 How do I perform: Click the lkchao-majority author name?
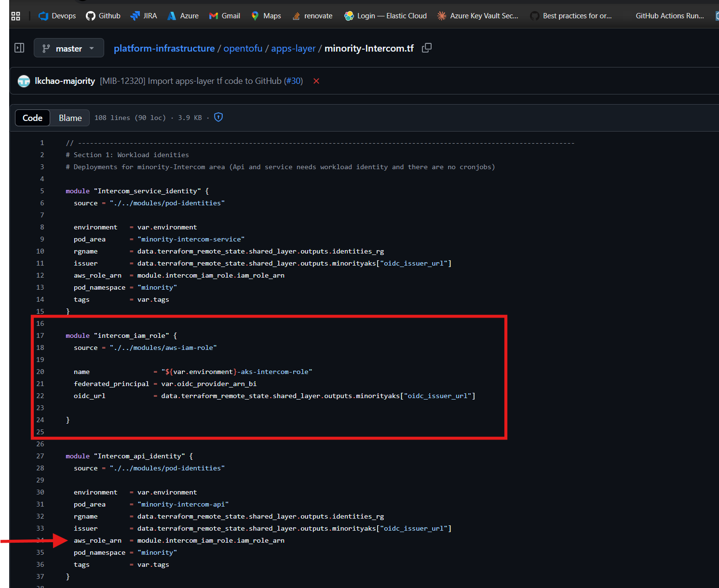[65, 81]
